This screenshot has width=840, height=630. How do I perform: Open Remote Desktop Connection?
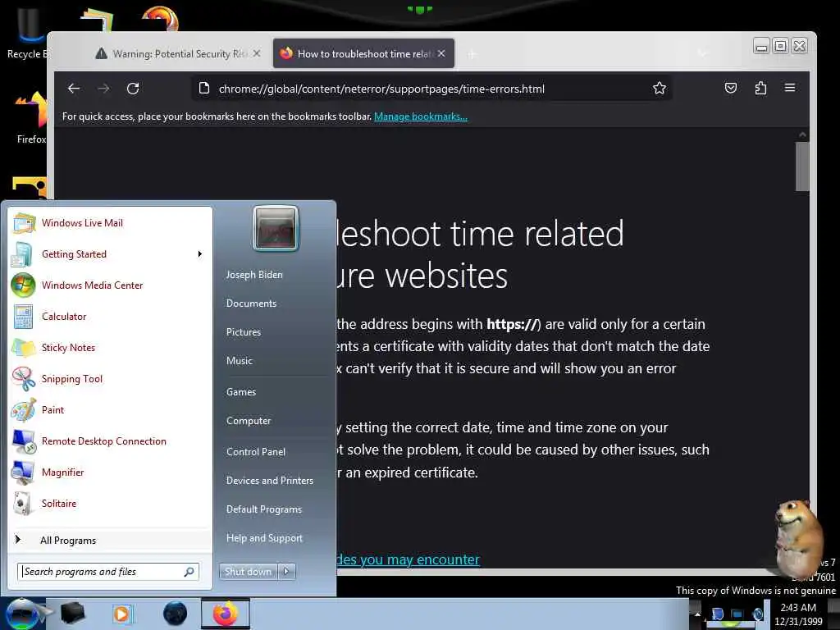click(110, 441)
